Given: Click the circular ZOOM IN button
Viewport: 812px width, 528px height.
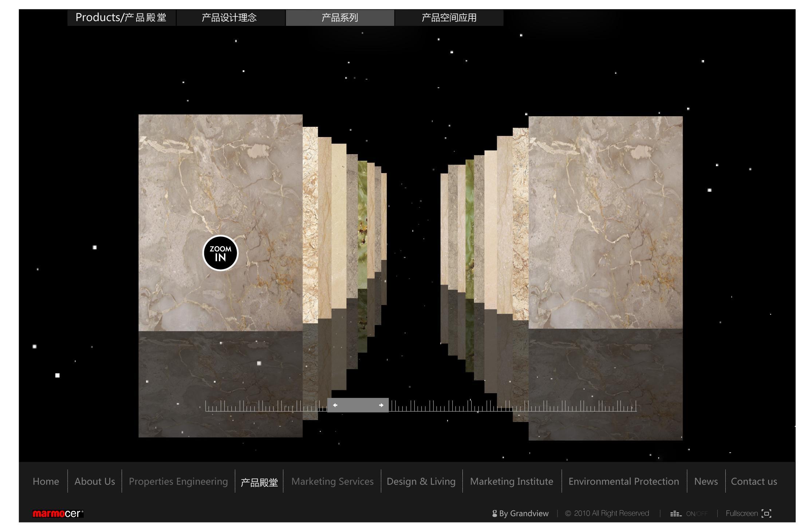Looking at the screenshot, I should pos(220,253).
